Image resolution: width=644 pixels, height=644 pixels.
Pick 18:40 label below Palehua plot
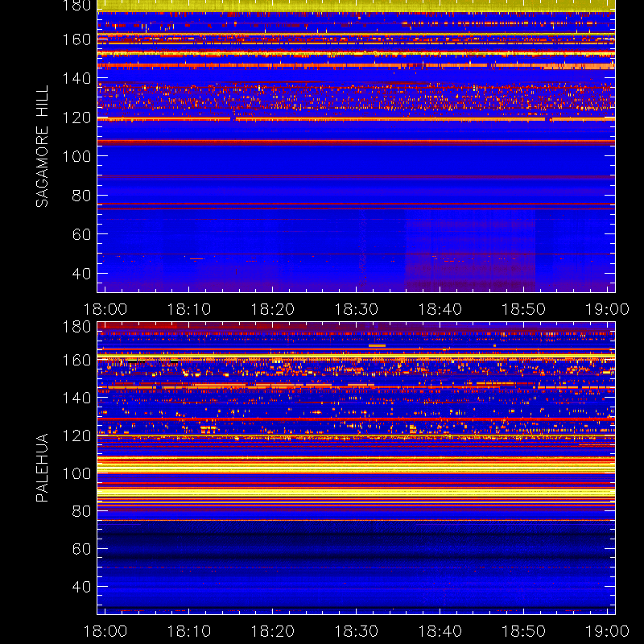click(x=440, y=631)
